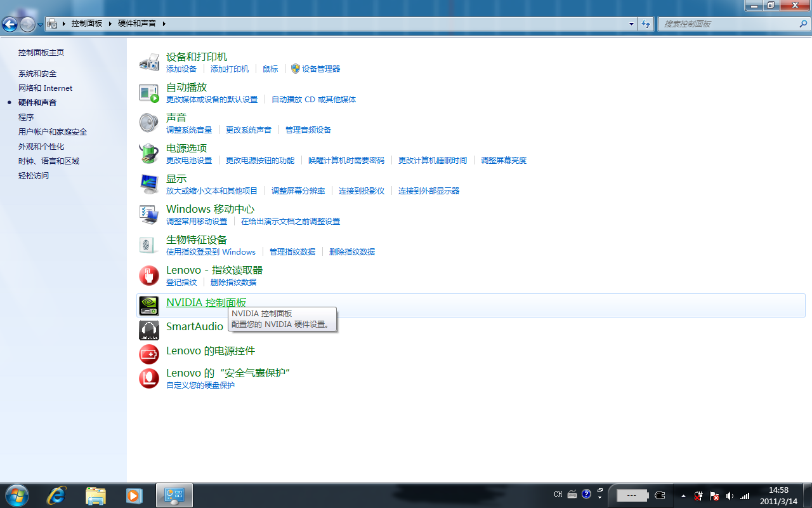Open 自定义您的硬盘保护 link
Viewport: 812px width, 508px height.
coord(200,385)
